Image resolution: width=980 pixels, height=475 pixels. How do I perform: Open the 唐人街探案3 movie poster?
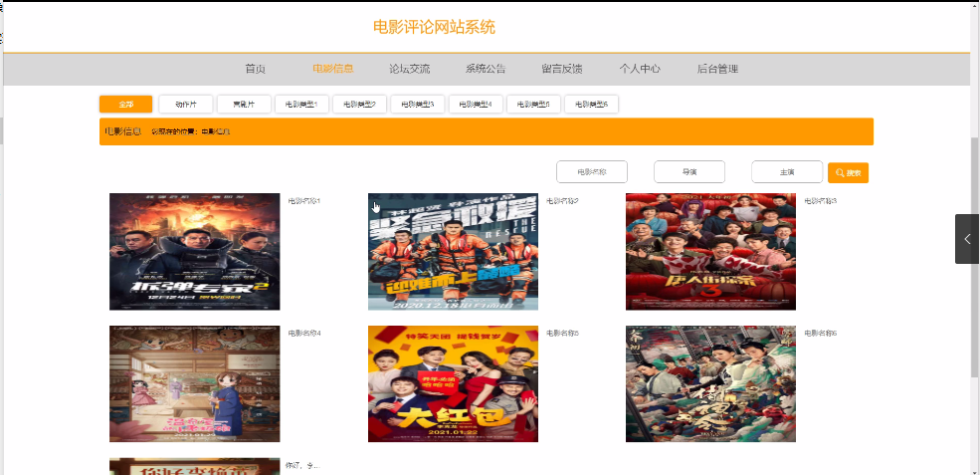click(x=710, y=252)
